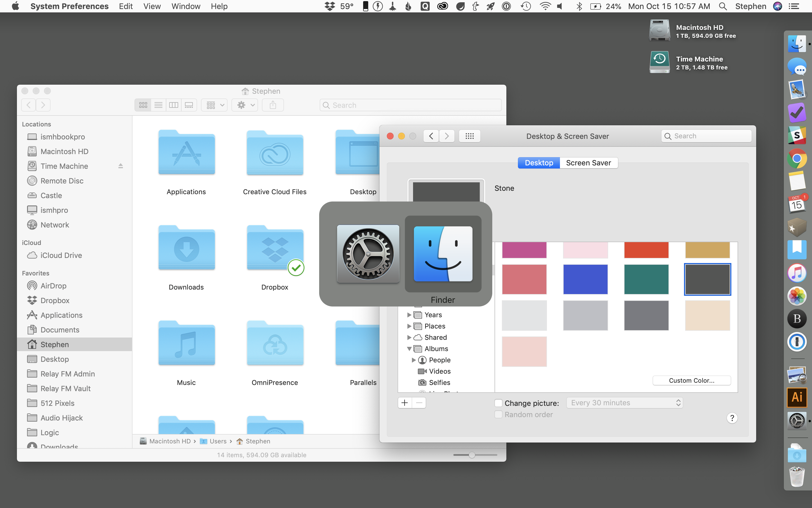Go back in Finder window
Screen dimensions: 812x508
coord(28,105)
